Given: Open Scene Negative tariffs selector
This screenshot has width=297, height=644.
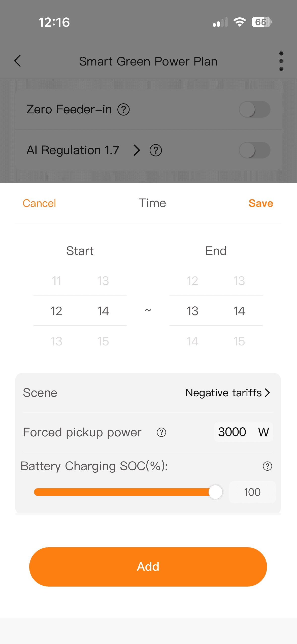Looking at the screenshot, I should 228,393.
